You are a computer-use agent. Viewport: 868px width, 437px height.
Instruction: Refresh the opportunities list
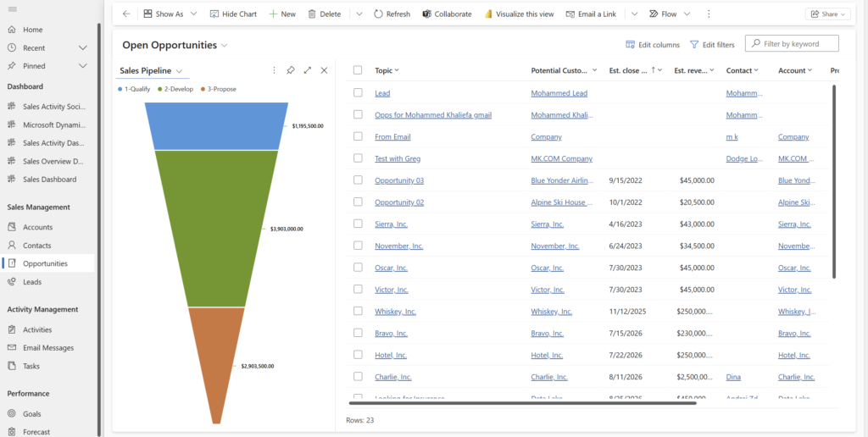click(x=392, y=14)
